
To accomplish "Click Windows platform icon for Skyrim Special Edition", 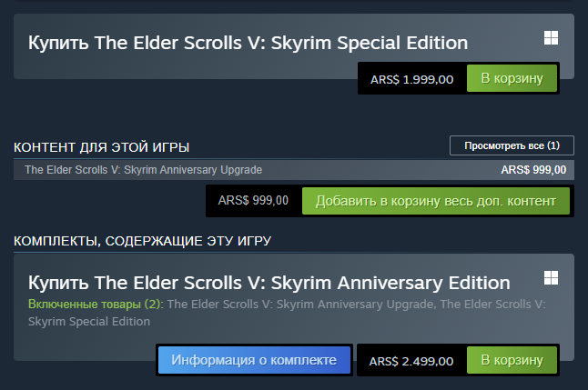I will (551, 38).
